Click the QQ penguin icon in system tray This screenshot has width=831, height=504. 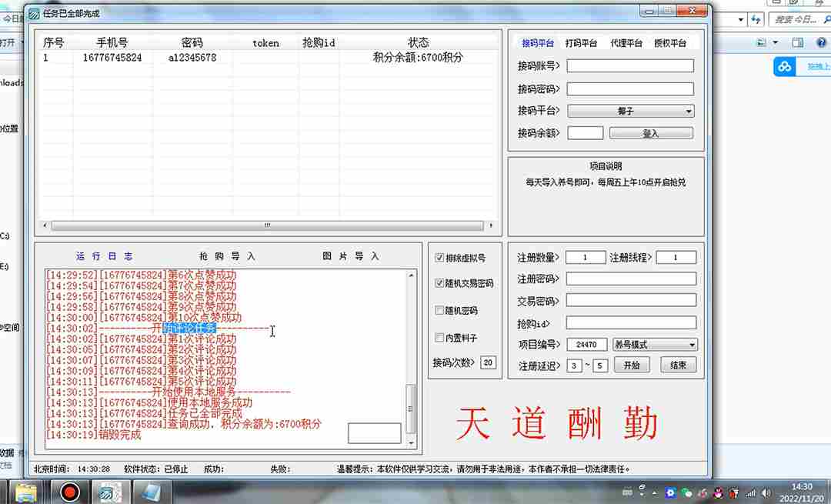pyautogui.click(x=718, y=493)
